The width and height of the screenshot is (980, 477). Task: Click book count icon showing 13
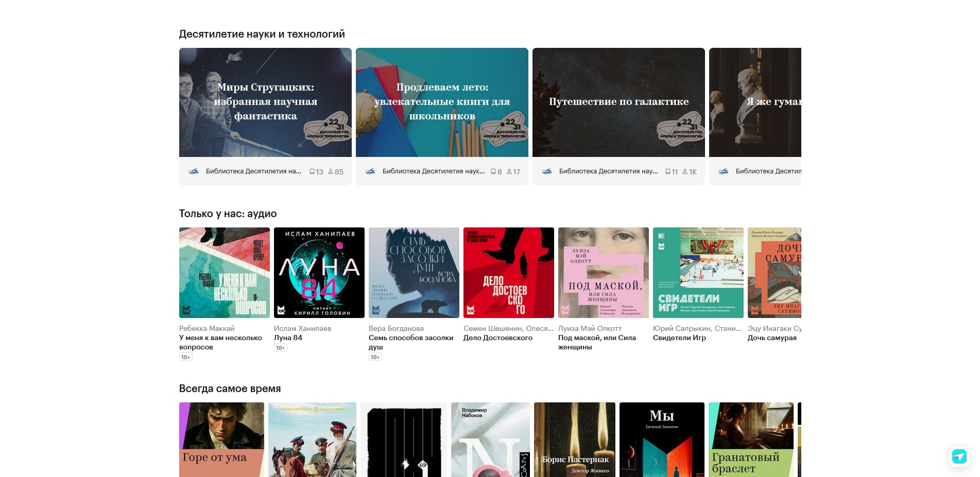pos(312,172)
